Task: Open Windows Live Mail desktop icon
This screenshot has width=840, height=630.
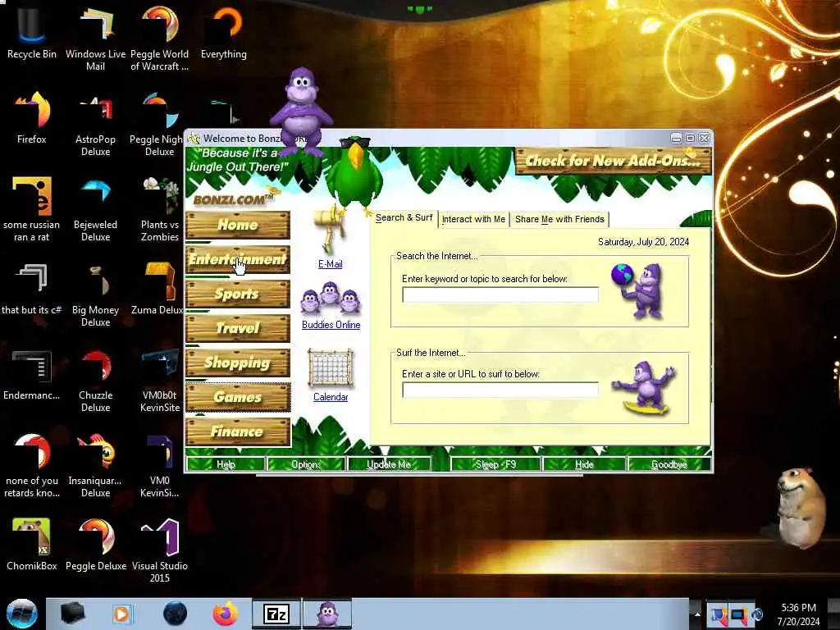Action: [x=95, y=38]
